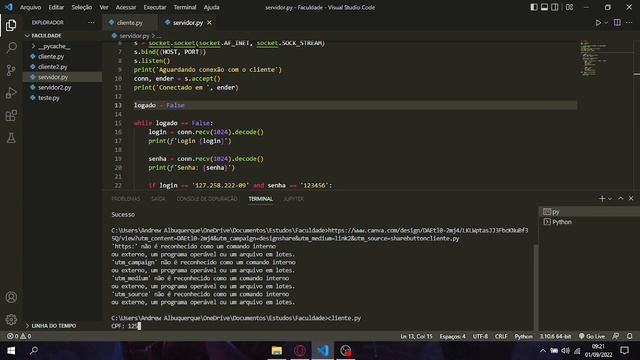The image size is (640, 360).
Task: Create a new terminal with plus icon
Action: pyautogui.click(x=602, y=198)
